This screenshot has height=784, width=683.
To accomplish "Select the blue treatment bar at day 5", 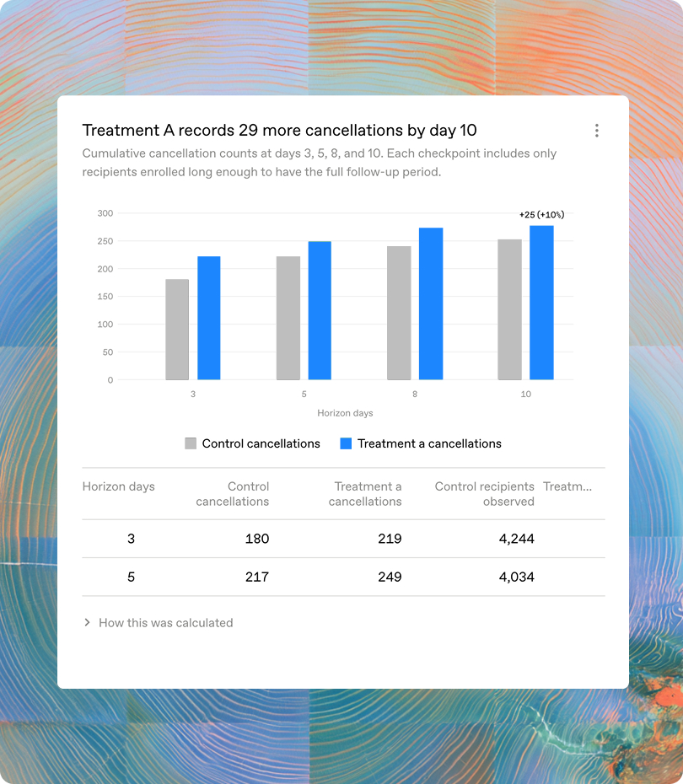I will 320,310.
